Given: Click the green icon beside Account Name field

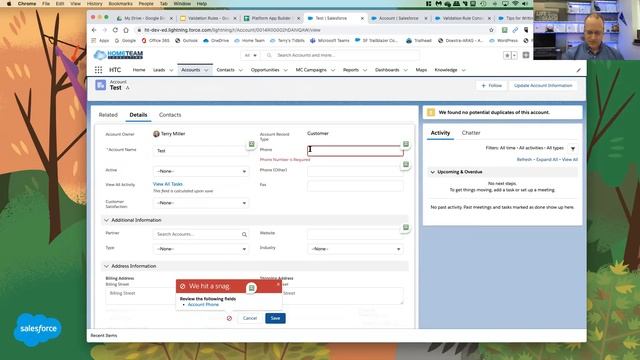Looking at the screenshot, I should (251, 144).
